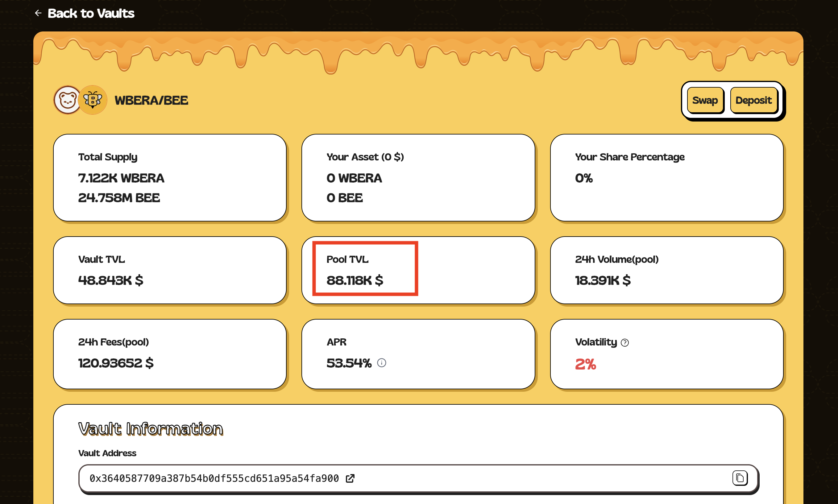Select the 120.93652 $ fees value
The image size is (838, 504).
(116, 363)
